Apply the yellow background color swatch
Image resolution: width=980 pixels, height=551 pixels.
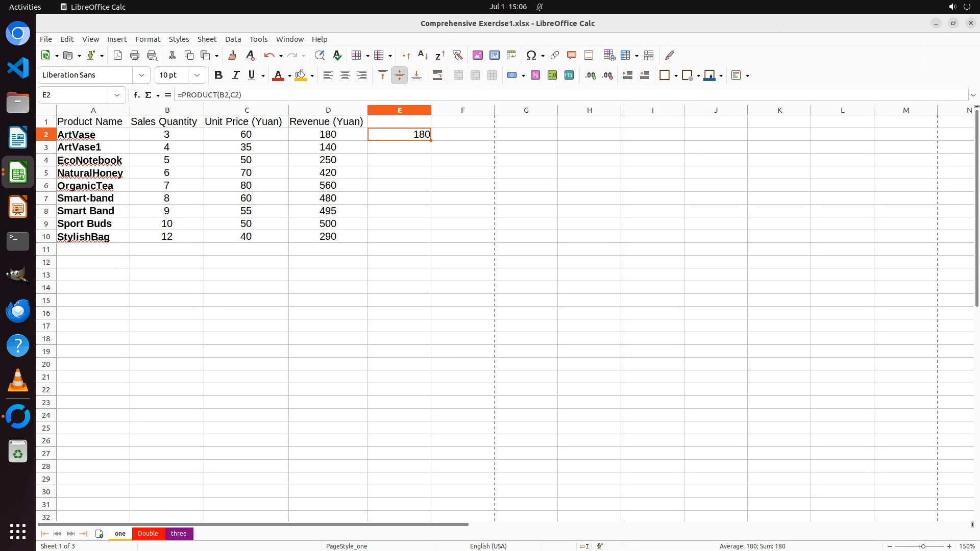[x=301, y=75]
